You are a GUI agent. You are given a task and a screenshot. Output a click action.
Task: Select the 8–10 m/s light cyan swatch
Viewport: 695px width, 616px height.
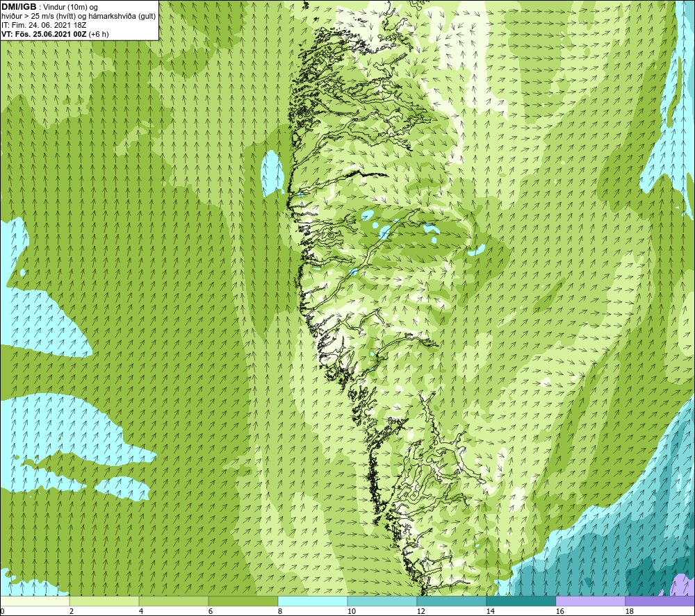tap(313, 601)
